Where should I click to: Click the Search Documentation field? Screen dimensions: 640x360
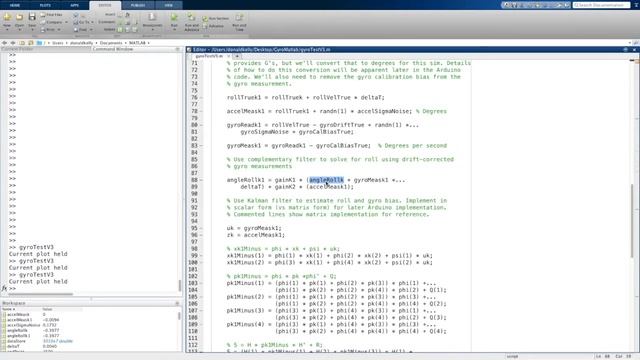click(x=601, y=5)
